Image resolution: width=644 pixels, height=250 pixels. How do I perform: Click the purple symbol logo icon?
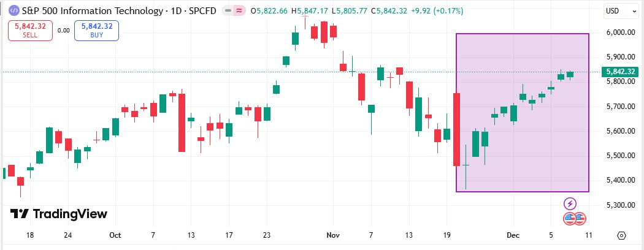pyautogui.click(x=11, y=11)
